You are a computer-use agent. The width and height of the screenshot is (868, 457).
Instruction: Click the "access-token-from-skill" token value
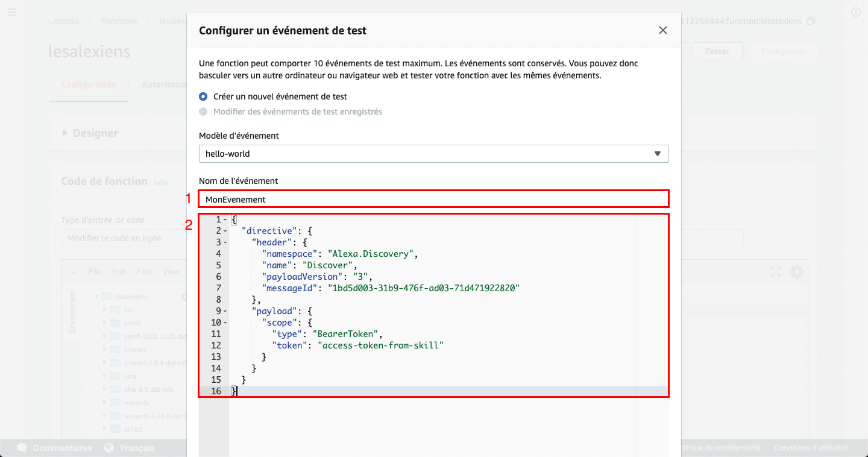pos(380,345)
